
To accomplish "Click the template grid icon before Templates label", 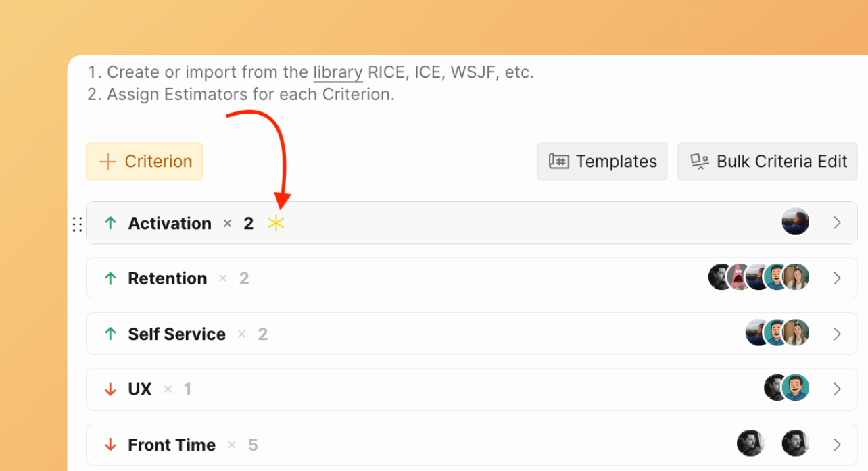I will 558,162.
